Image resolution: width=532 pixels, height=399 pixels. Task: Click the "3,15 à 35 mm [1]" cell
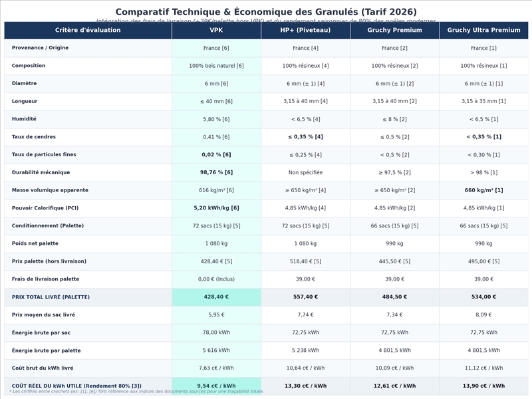483,101
